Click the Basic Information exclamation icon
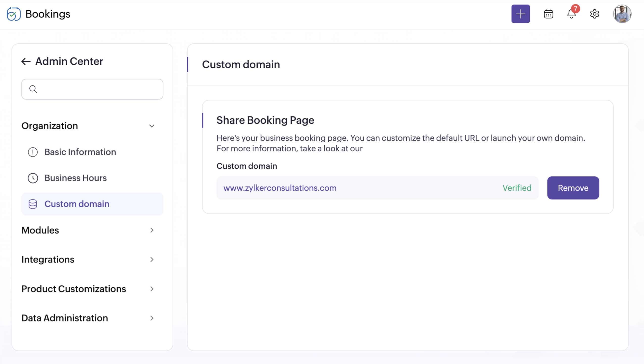644x364 pixels. point(33,152)
